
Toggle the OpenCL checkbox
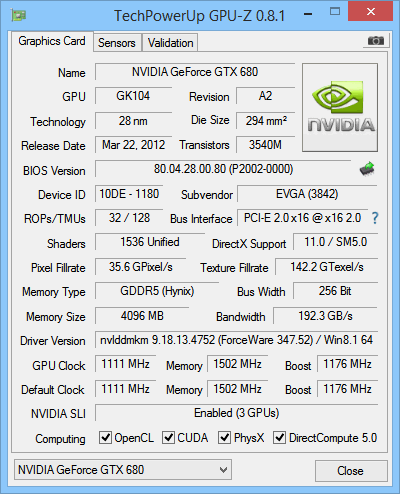click(x=105, y=437)
